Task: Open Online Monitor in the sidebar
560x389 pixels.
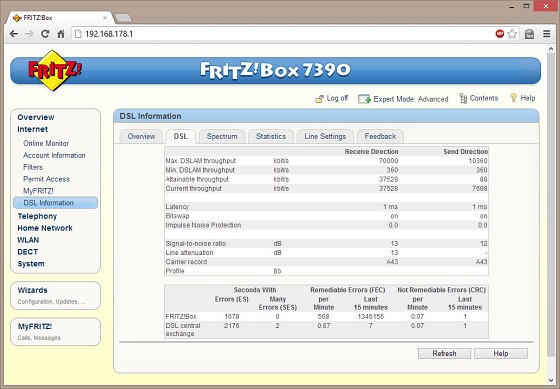Action: [x=46, y=143]
